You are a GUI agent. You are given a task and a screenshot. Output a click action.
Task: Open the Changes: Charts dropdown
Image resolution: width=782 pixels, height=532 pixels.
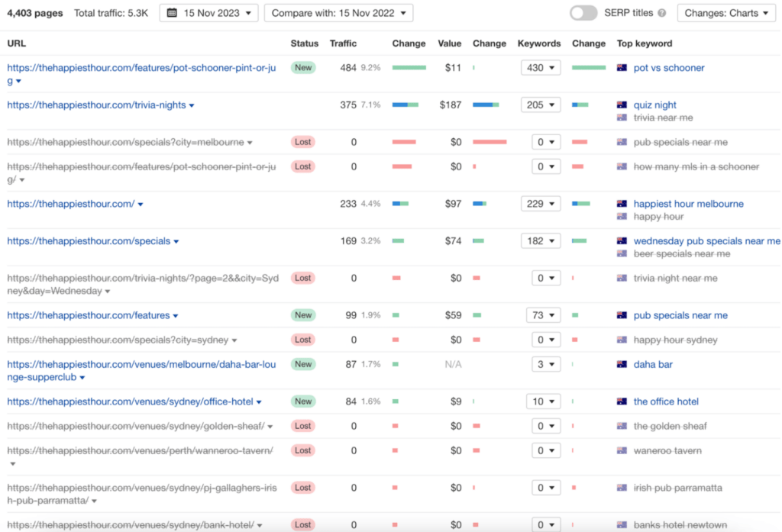coord(726,13)
